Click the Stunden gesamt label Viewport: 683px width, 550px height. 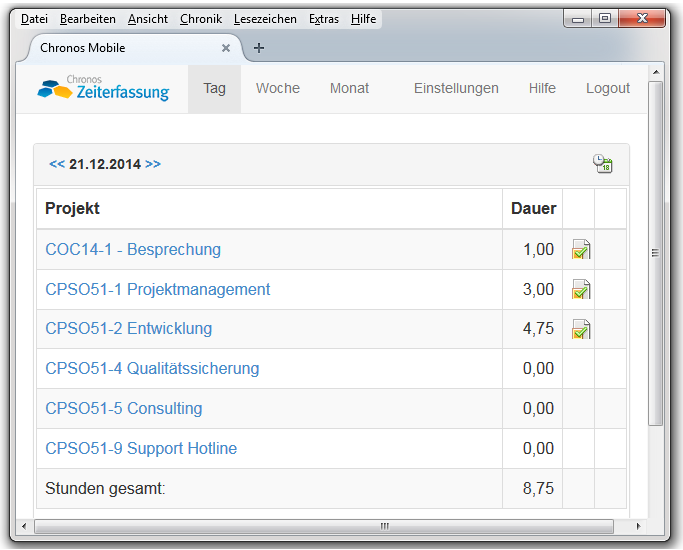[x=105, y=489]
